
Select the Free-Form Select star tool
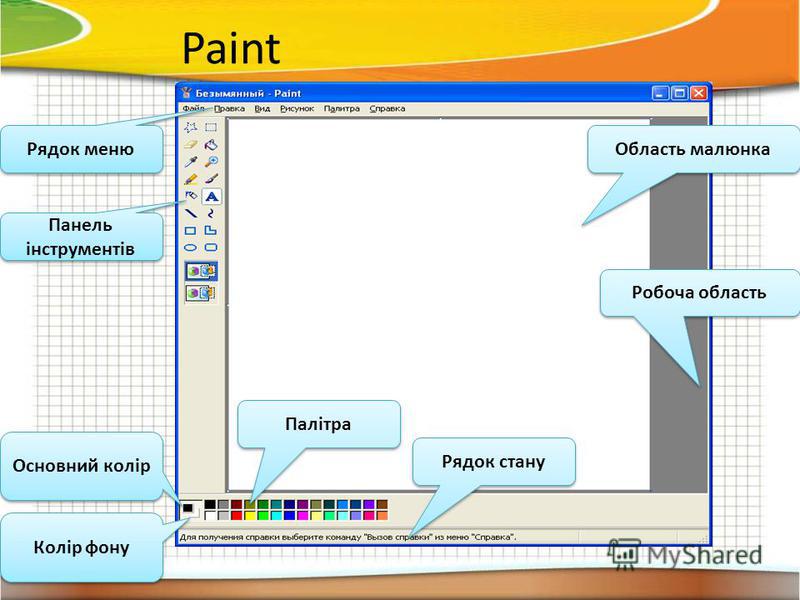[190, 127]
